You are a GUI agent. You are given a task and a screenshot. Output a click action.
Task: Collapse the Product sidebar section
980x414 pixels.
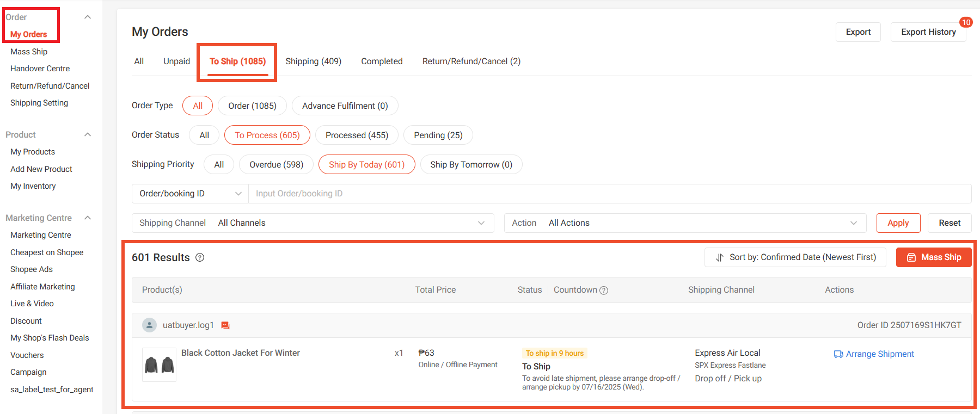(x=88, y=135)
